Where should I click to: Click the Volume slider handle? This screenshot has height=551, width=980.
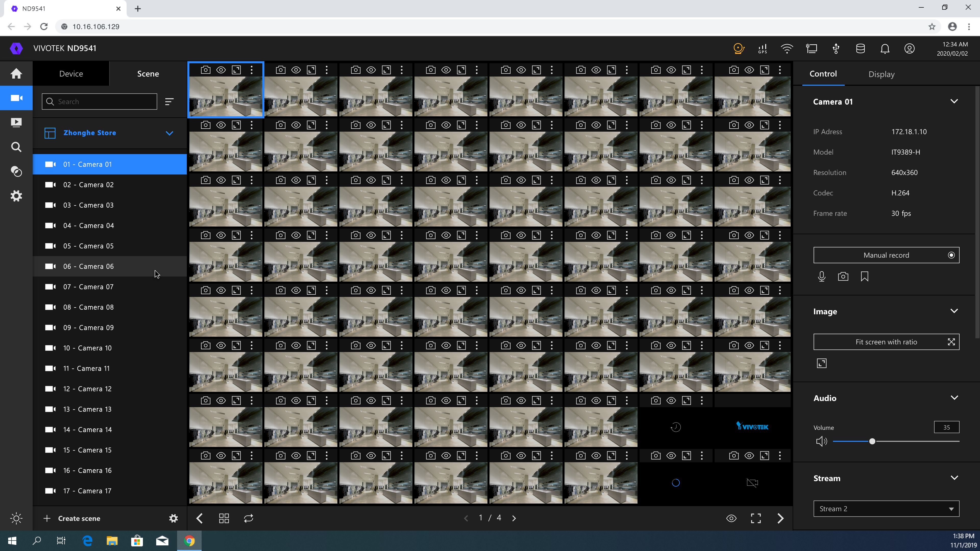[x=872, y=442]
